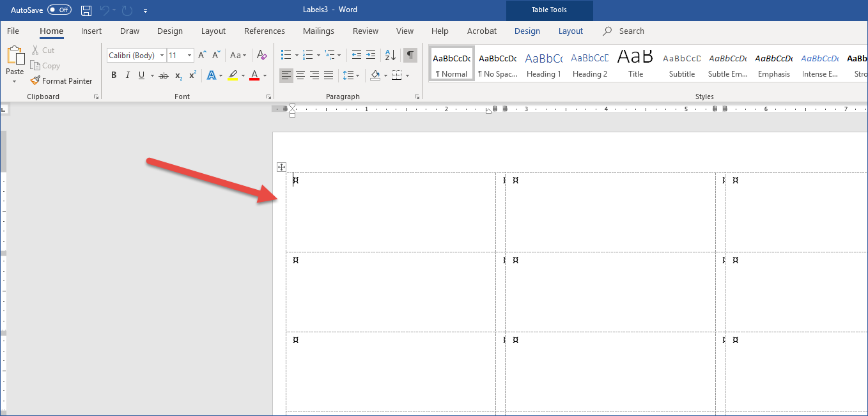The width and height of the screenshot is (868, 416).
Task: Toggle Italic formatting
Action: [x=127, y=75]
